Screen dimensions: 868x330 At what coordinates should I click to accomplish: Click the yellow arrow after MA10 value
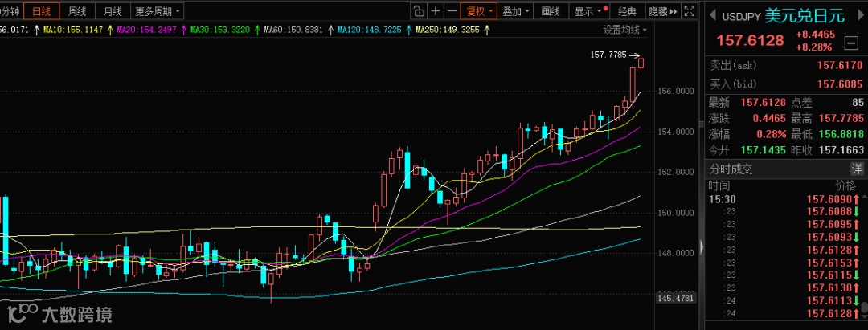pos(109,30)
